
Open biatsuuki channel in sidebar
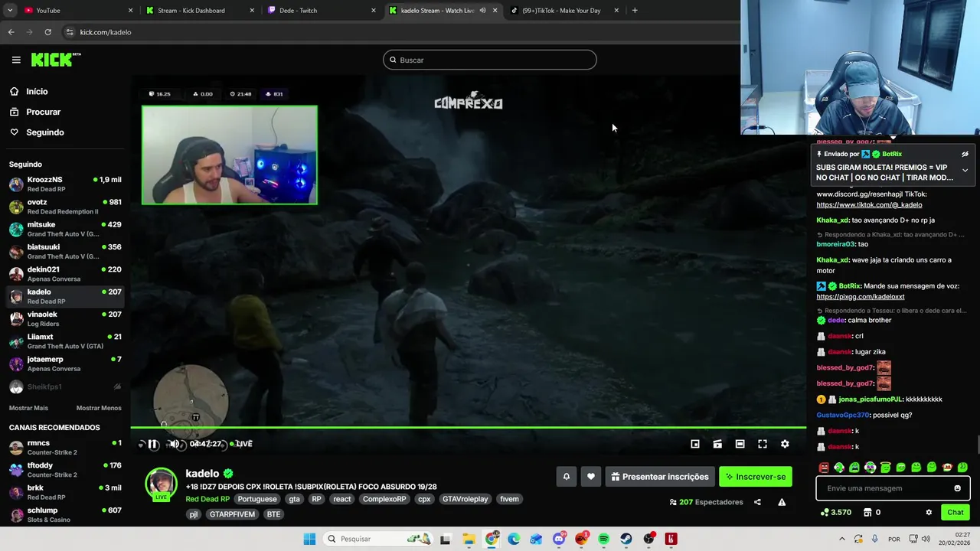64,252
